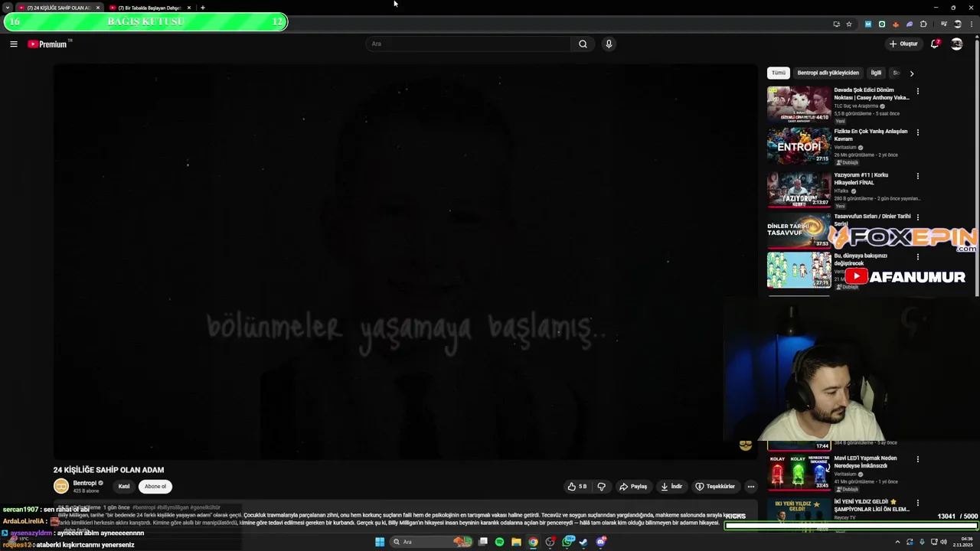Open Chrome three-dot menu

pyautogui.click(x=971, y=24)
